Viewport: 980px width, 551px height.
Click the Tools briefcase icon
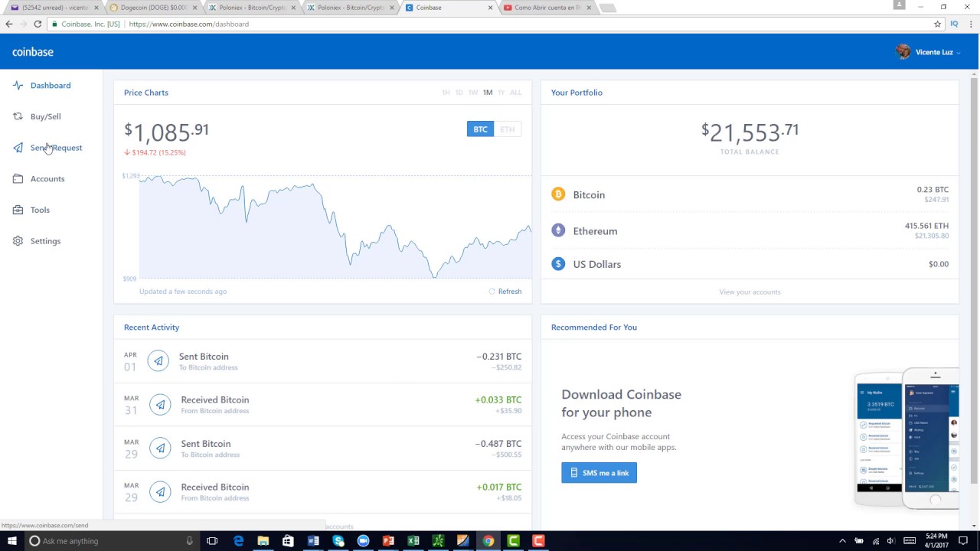[18, 210]
